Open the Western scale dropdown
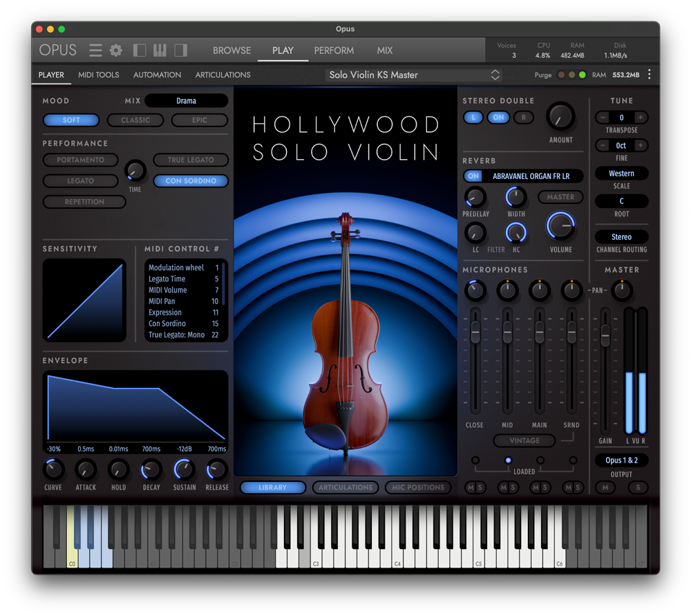691x616 pixels. click(x=621, y=174)
